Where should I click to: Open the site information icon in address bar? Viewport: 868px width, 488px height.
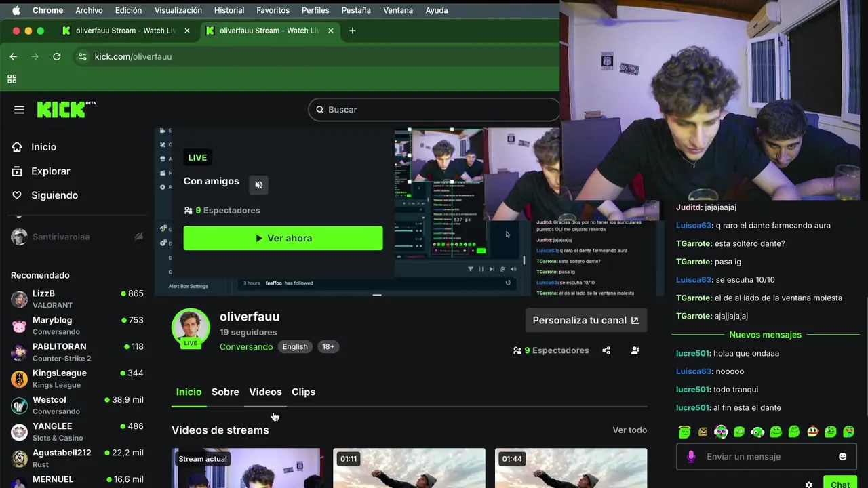click(82, 56)
